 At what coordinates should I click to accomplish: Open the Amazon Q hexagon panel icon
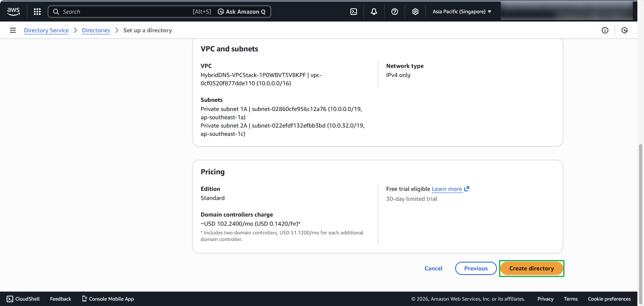625,30
